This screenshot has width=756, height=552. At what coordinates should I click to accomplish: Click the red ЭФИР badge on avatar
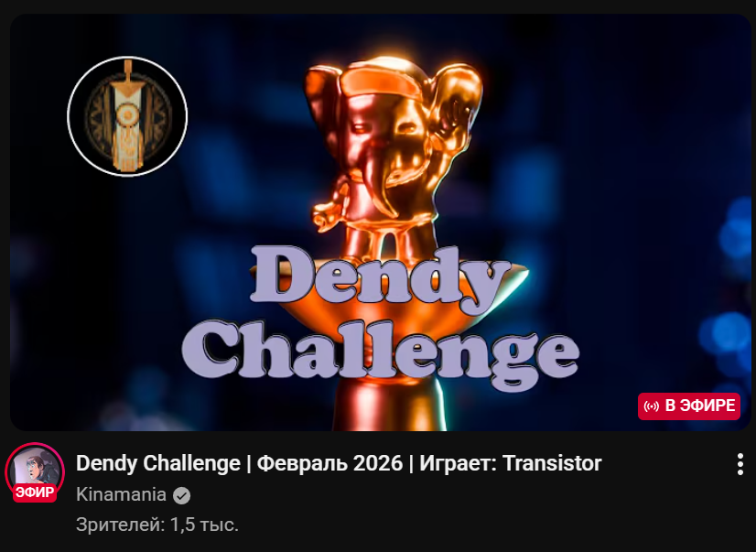(34, 492)
